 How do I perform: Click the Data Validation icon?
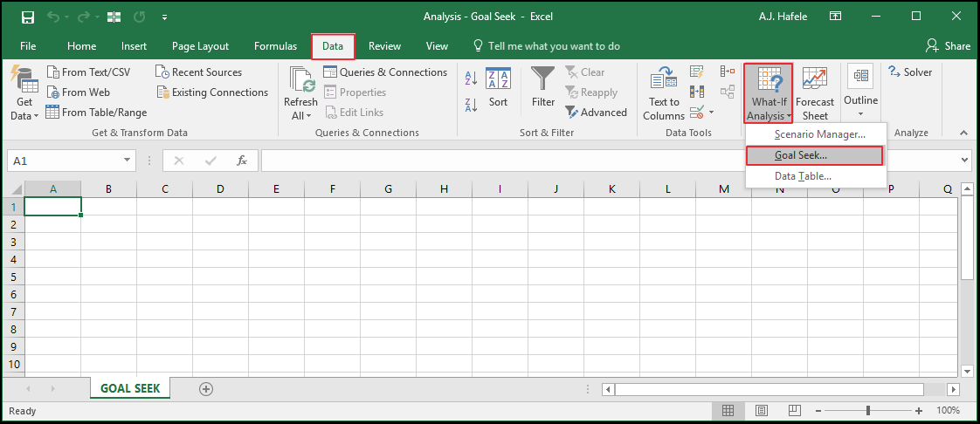(696, 113)
